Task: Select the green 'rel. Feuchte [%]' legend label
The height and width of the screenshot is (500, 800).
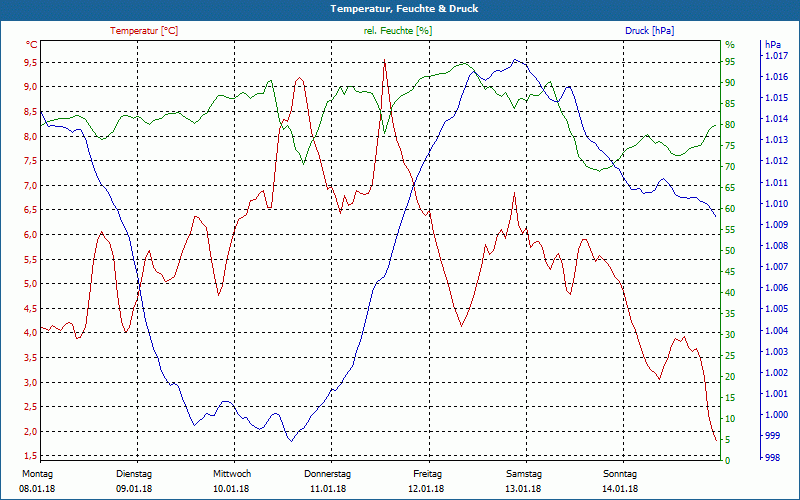Action: point(398,31)
